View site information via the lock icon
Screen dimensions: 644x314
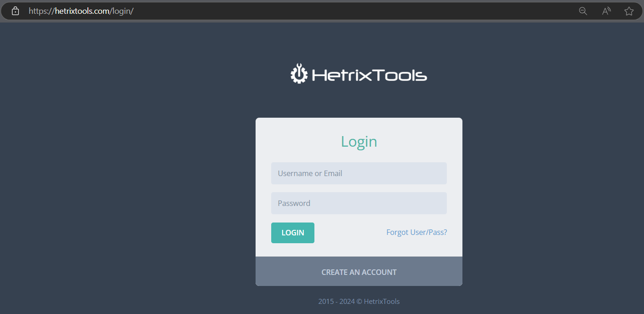[x=15, y=11]
